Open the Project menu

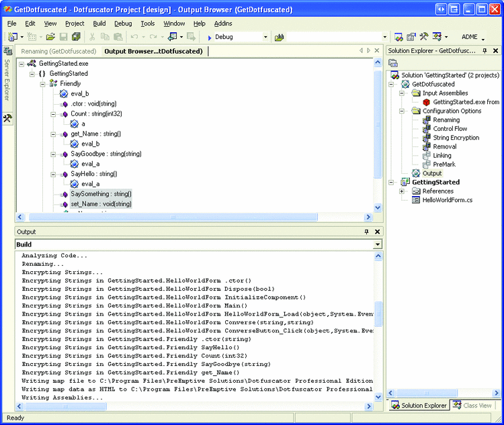pyautogui.click(x=75, y=23)
